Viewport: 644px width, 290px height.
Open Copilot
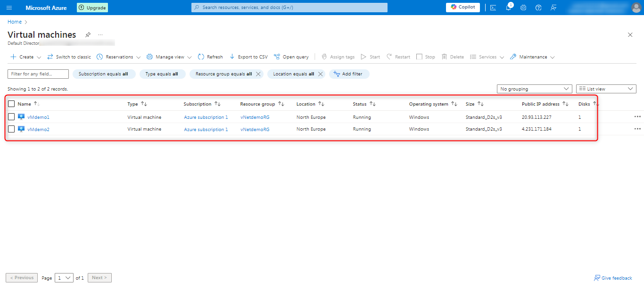pyautogui.click(x=463, y=7)
